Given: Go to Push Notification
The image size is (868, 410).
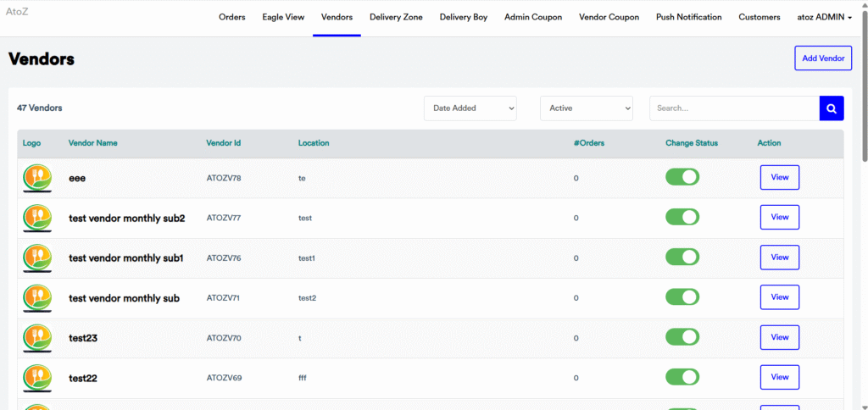Looking at the screenshot, I should click(x=688, y=17).
